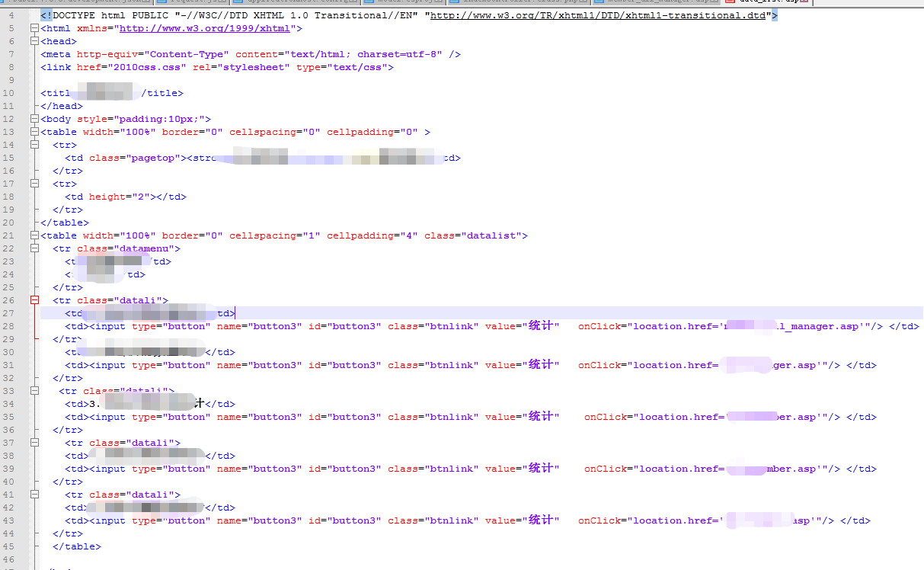
Task: Collapse the red-highlighted fold marker on line 26
Action: 34,300
